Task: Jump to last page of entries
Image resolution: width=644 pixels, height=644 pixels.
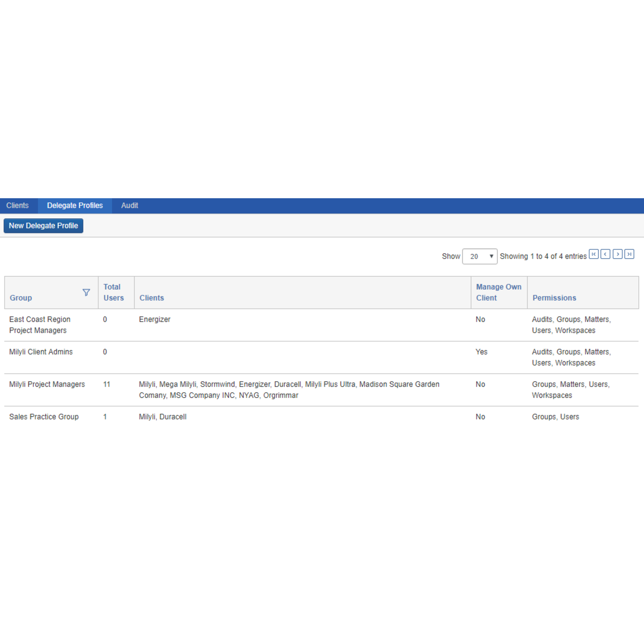Action: tap(629, 254)
